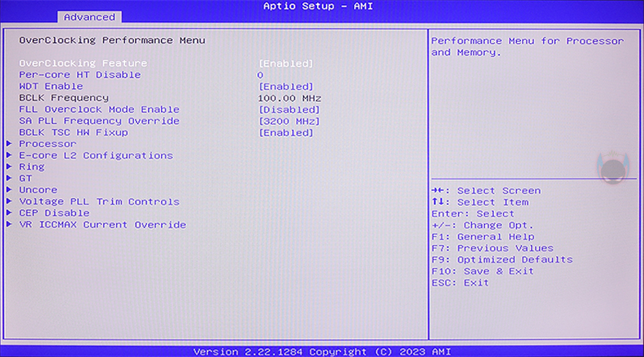Image resolution: width=644 pixels, height=357 pixels.
Task: Expand arrow next to Processor
Action: [9, 143]
